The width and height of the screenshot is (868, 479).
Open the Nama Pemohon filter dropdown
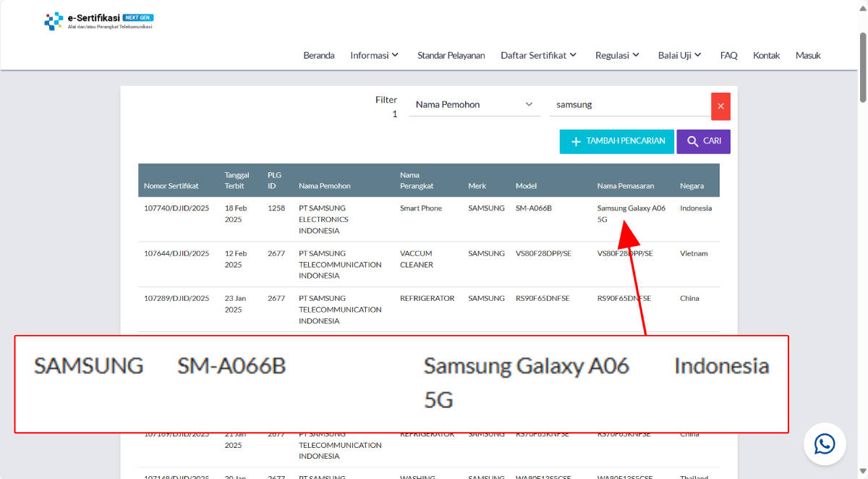pos(475,104)
